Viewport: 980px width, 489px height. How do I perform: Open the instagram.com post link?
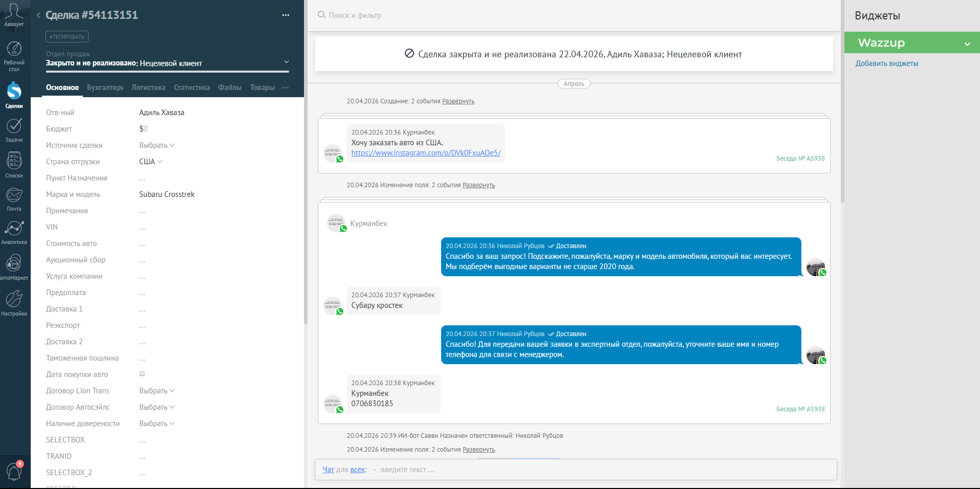[426, 153]
